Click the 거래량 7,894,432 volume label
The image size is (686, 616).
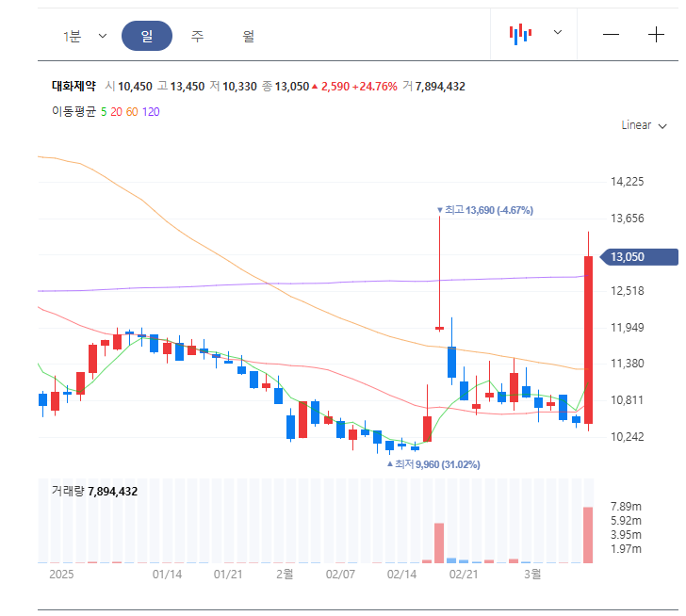point(94,492)
